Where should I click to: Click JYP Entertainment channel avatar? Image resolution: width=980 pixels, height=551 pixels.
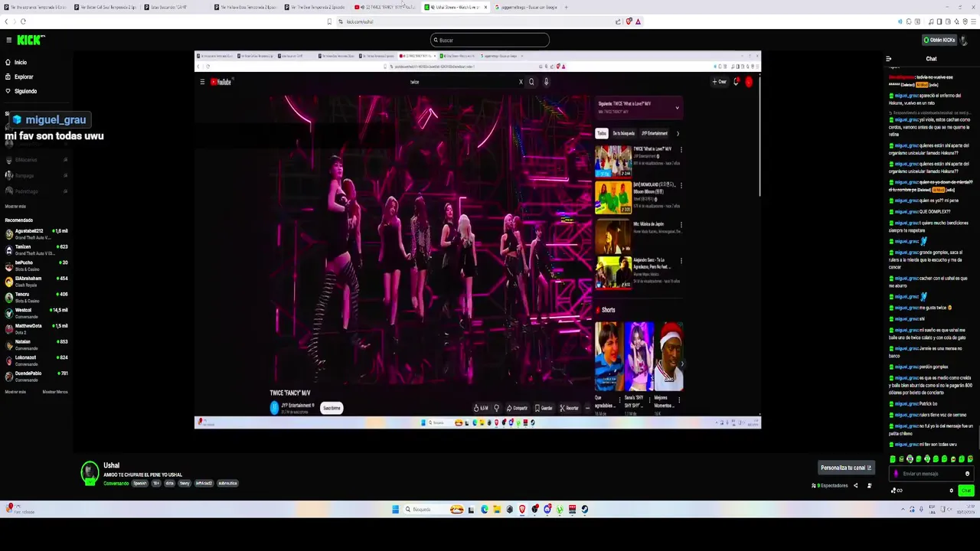click(x=274, y=408)
